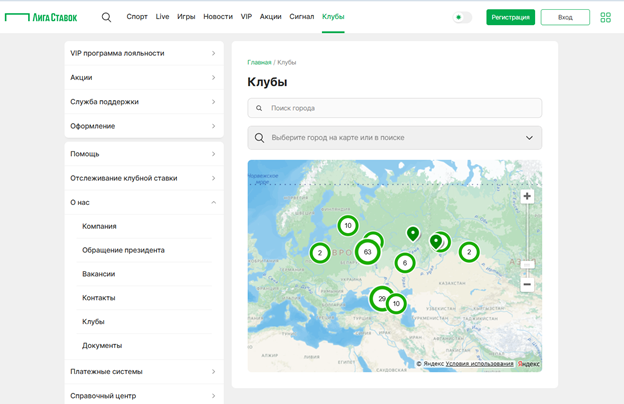The height and width of the screenshot is (404, 624).
Task: Open map cluster marker 29
Action: [x=382, y=299]
